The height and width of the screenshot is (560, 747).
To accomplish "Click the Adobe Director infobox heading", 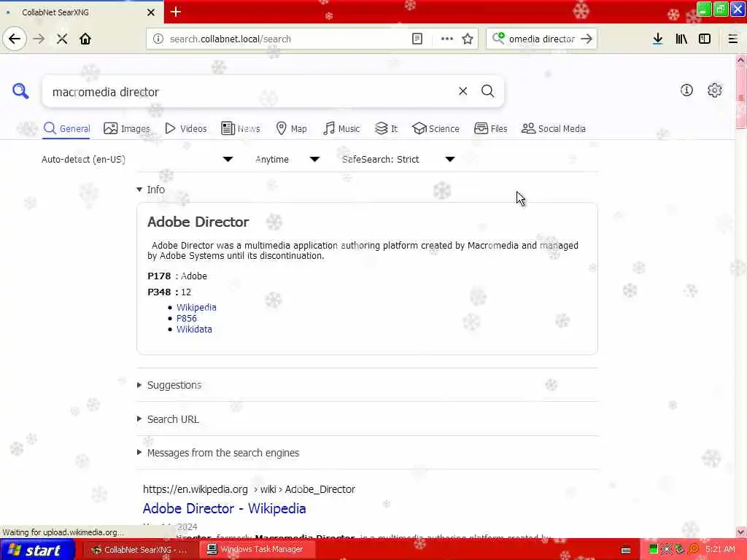I will click(198, 222).
